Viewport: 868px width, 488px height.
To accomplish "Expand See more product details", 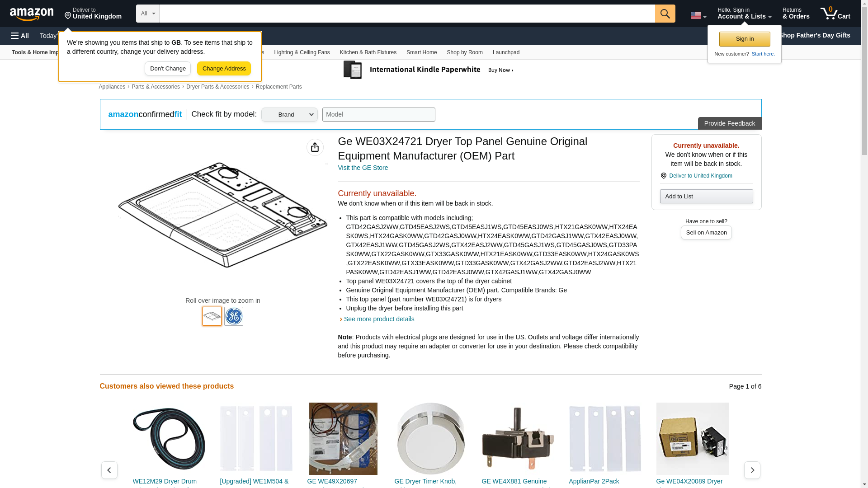I will [x=378, y=319].
